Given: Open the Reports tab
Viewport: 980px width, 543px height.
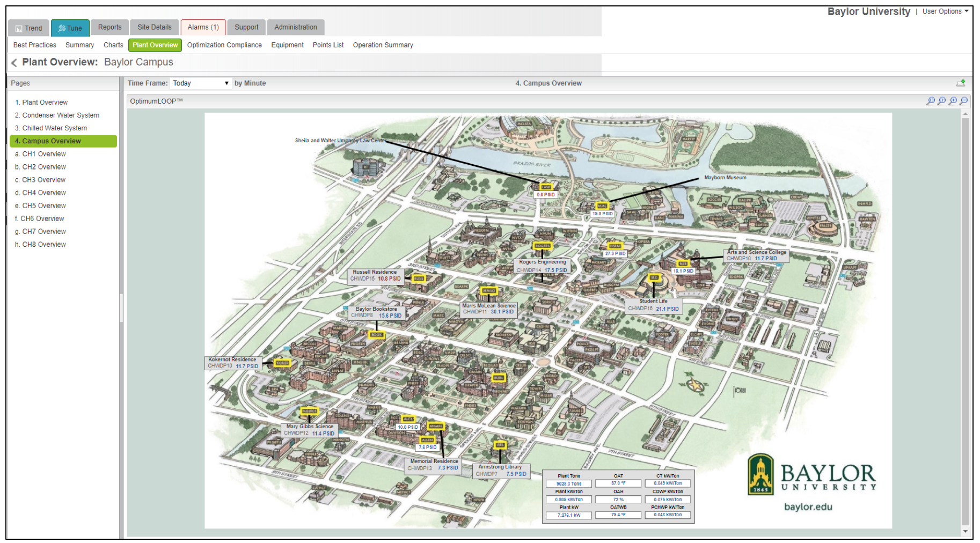Looking at the screenshot, I should [109, 27].
